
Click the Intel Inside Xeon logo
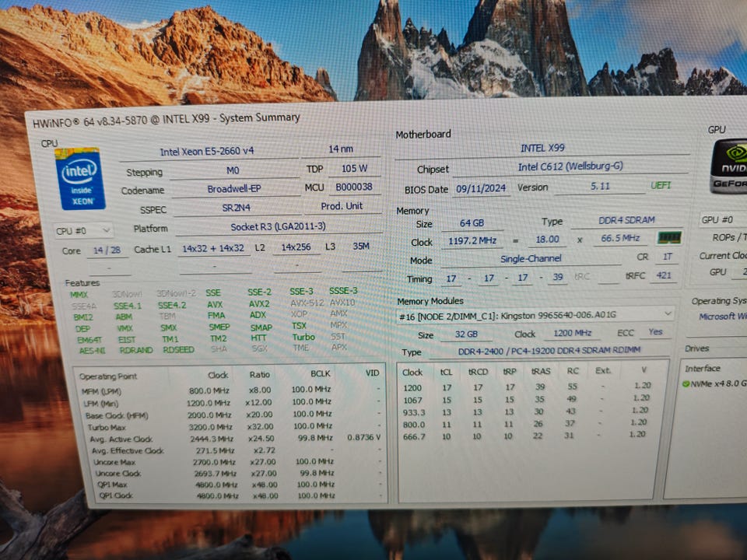pos(79,179)
